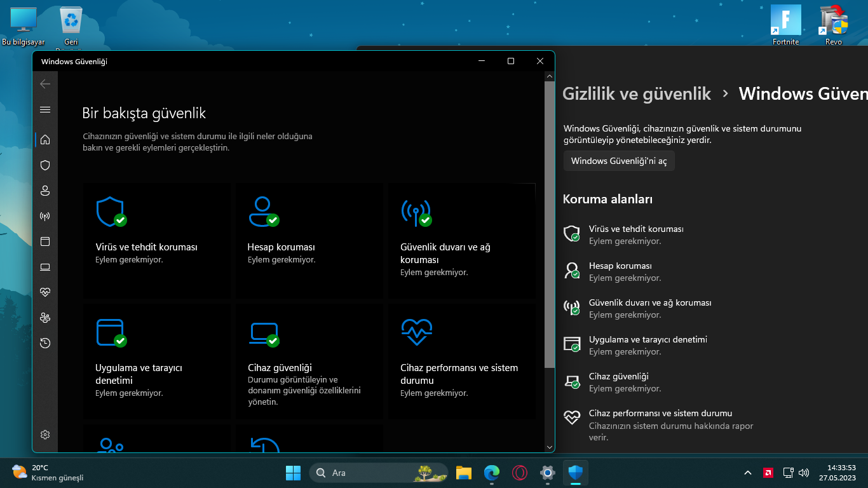Select the Home sidebar tab

pos(45,140)
